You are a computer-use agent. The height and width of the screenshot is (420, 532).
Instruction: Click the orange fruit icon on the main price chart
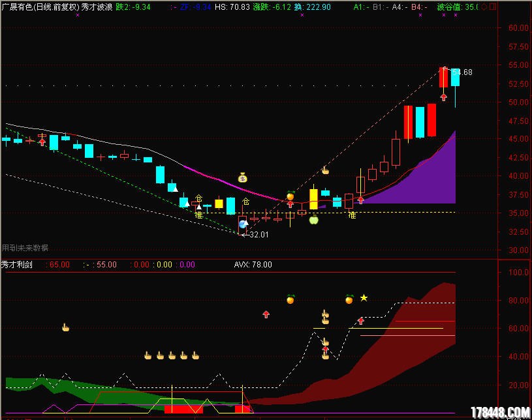tap(290, 195)
